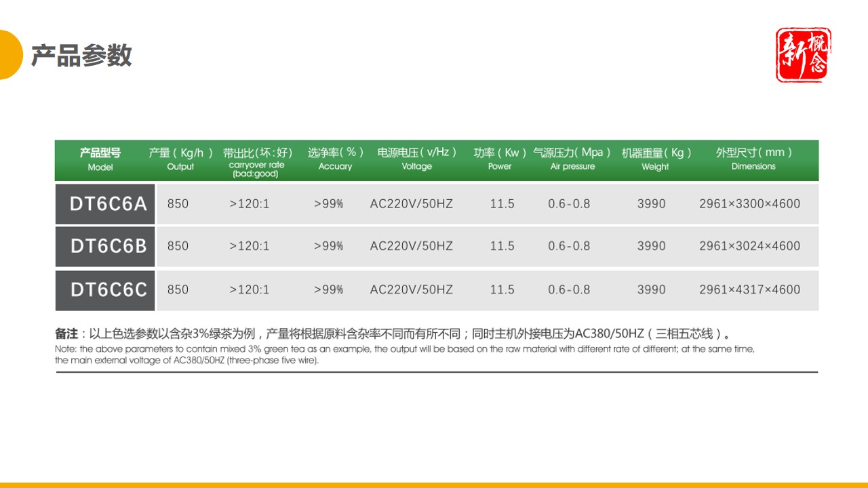
Task: Select the DT6C6B model label
Action: click(104, 247)
